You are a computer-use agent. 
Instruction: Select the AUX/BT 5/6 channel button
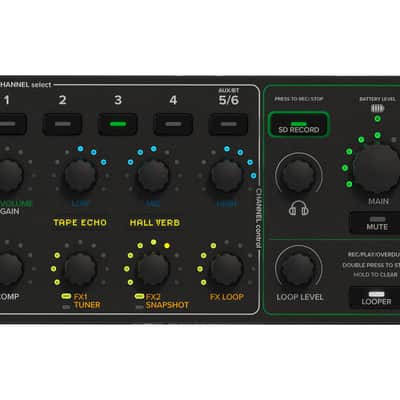pos(228,124)
